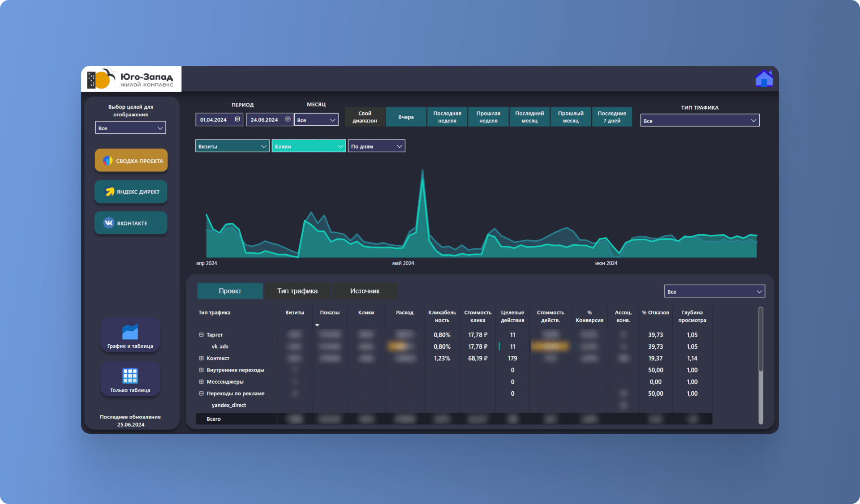The width and height of the screenshot is (860, 504).
Task: Open the start date calendar picker icon
Action: 237,120
